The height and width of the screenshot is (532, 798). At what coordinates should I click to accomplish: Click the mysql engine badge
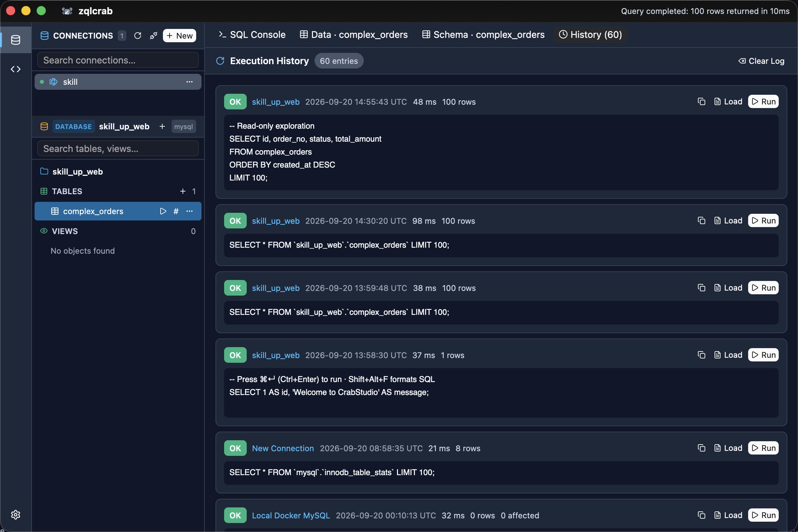tap(184, 127)
